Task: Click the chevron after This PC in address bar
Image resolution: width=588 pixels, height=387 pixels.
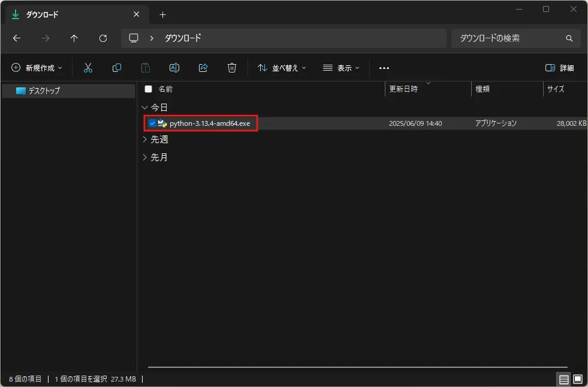Action: [x=152, y=38]
